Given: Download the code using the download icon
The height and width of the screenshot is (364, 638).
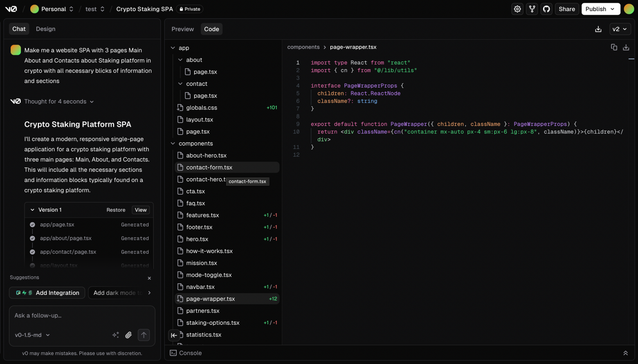Looking at the screenshot, I should click(x=598, y=29).
